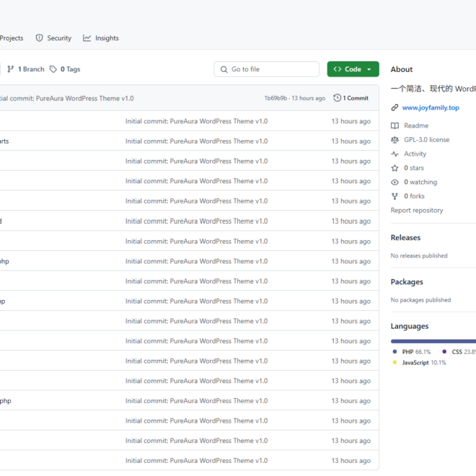Open the Security tab shield icon
Image resolution: width=476 pixels, height=476 pixels.
click(39, 38)
